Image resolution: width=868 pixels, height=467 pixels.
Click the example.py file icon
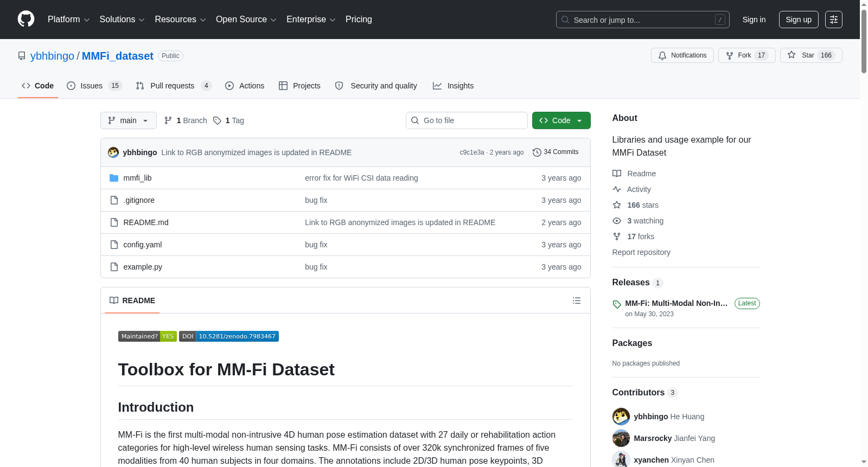pyautogui.click(x=114, y=267)
